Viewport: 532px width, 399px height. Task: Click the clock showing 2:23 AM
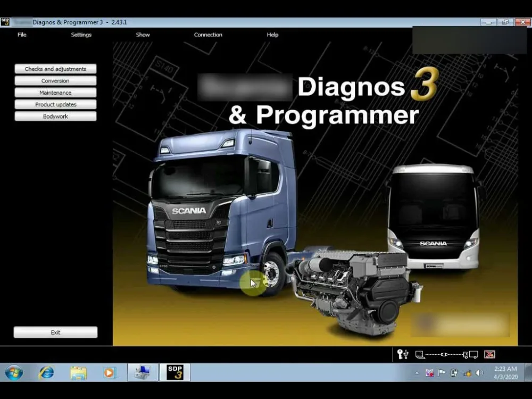[505, 373]
